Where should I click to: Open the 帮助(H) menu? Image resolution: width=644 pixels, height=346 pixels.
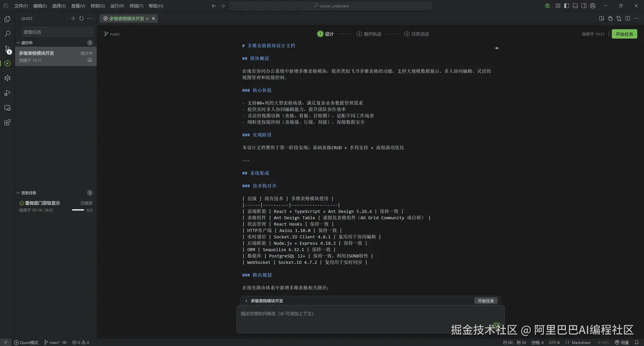pyautogui.click(x=156, y=6)
